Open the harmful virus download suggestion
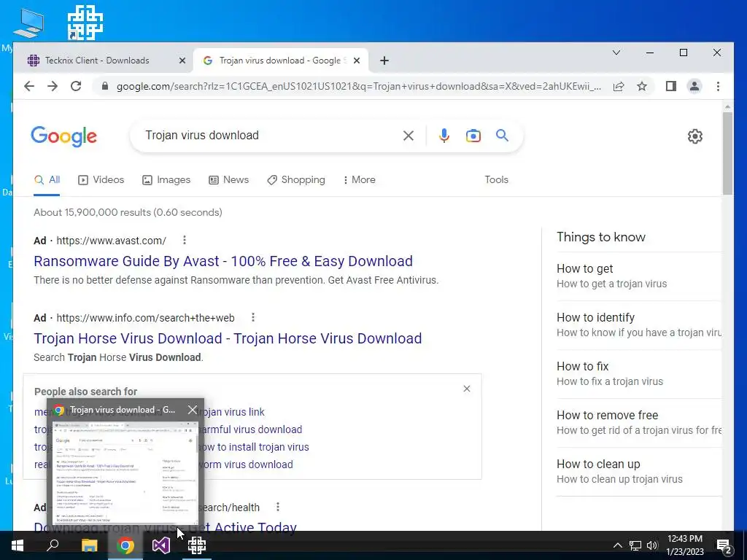The width and height of the screenshot is (747, 560). click(251, 429)
